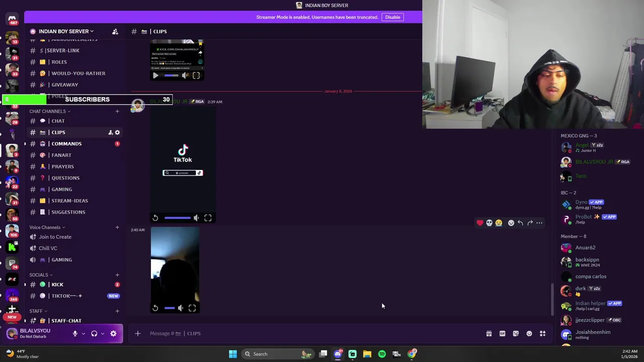This screenshot has width=644, height=362.
Task: Open emoji picker in message bar
Action: 529,333
